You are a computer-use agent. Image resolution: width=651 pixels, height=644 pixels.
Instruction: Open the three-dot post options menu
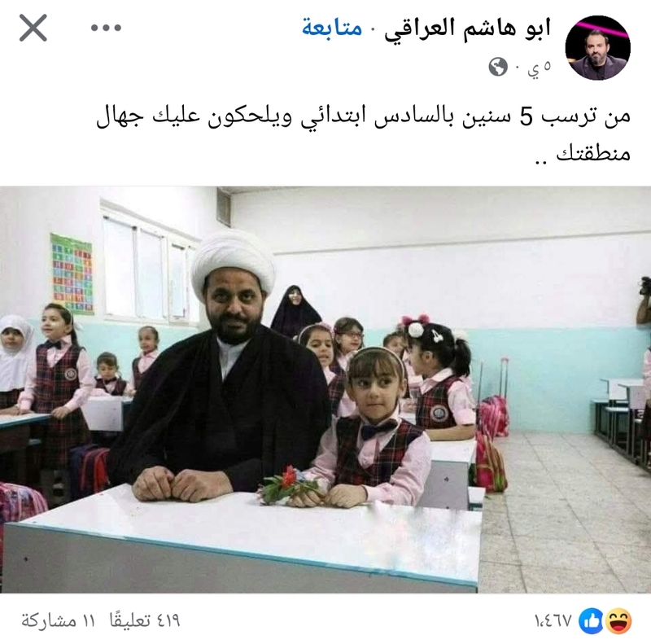pos(106,28)
